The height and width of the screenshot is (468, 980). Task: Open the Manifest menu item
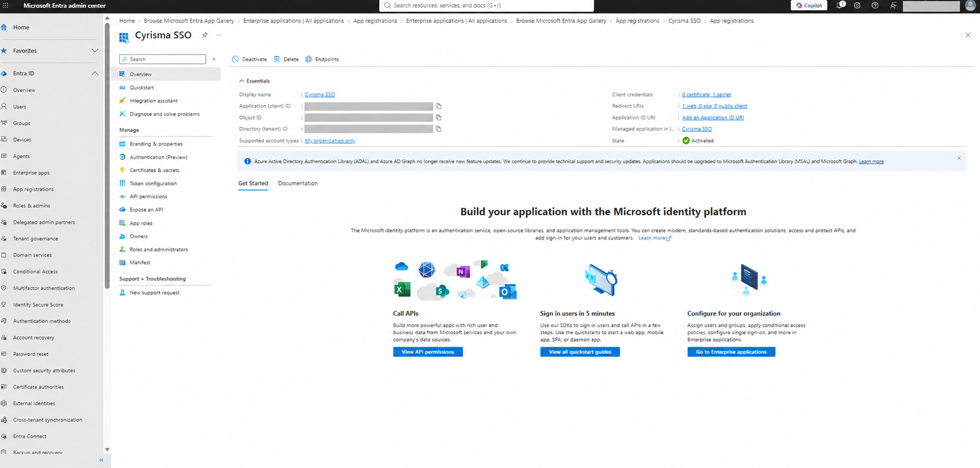pyautogui.click(x=140, y=263)
